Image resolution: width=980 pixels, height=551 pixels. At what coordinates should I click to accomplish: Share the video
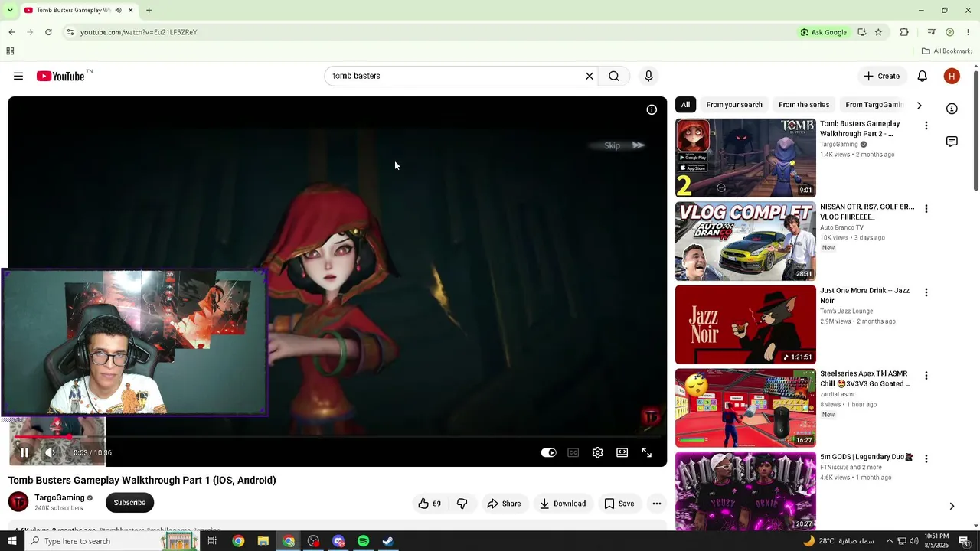click(x=504, y=504)
